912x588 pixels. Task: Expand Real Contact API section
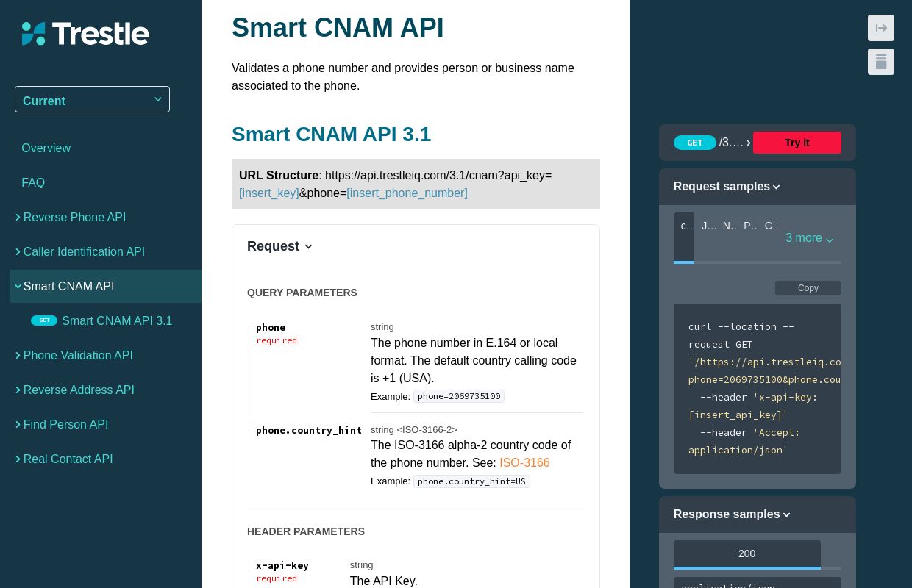coord(68,459)
